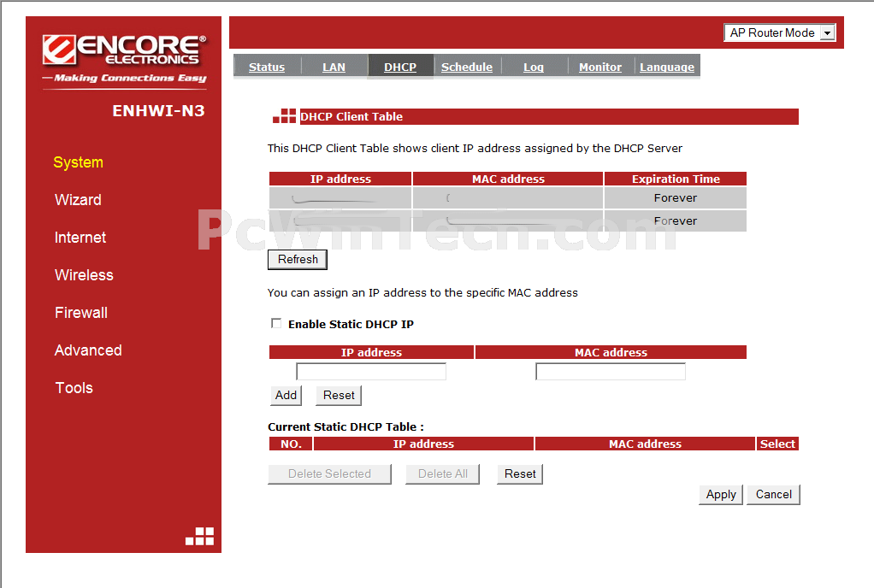Click Reset beside Delete All
The image size is (874, 588).
pos(520,473)
